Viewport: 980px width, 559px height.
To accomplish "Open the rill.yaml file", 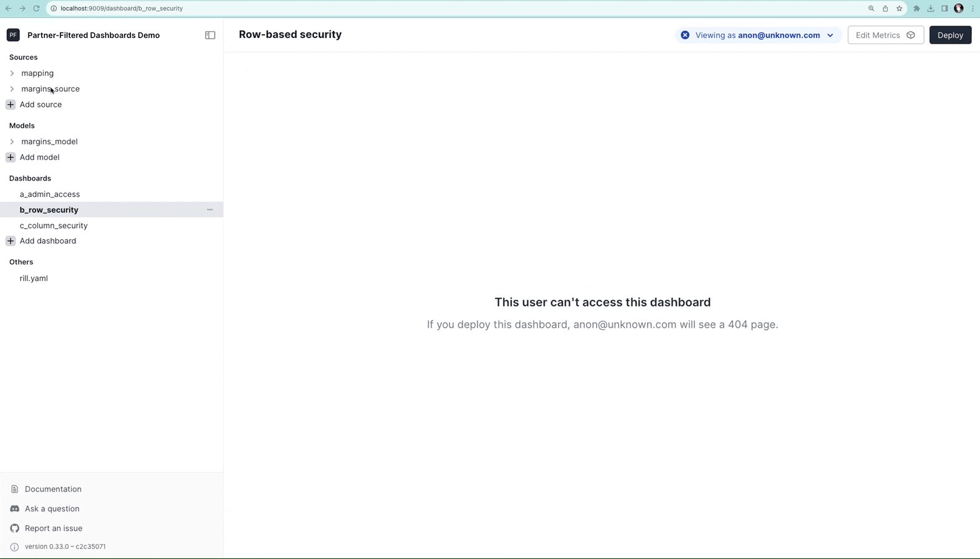I will [x=34, y=279].
